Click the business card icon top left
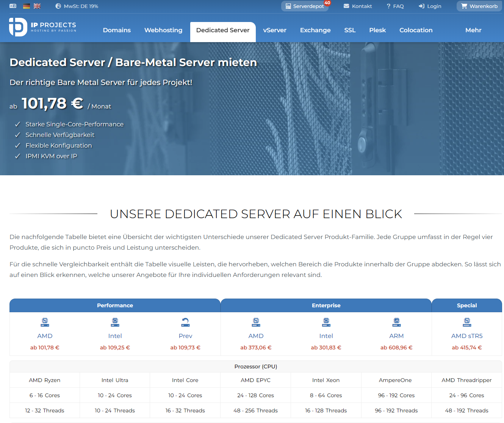The image size is (504, 423). [13, 6]
